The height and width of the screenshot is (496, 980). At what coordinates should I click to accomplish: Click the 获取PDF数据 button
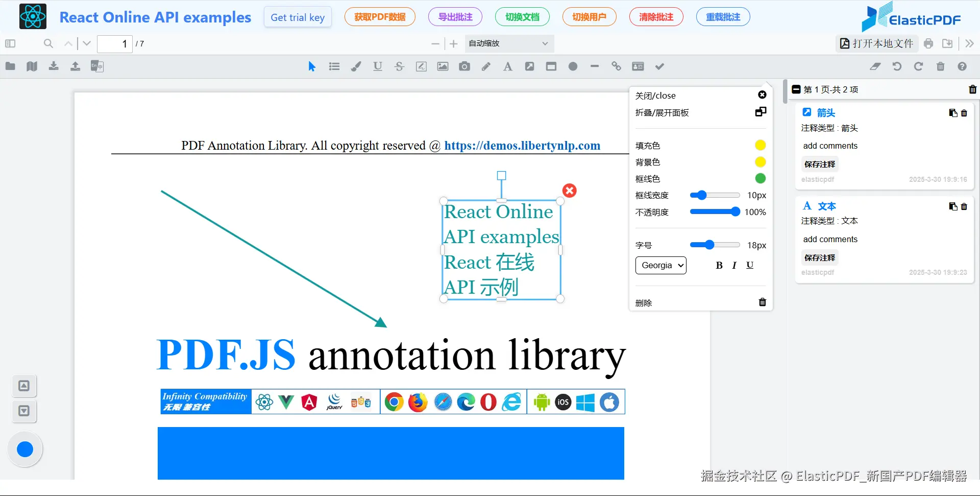380,17
